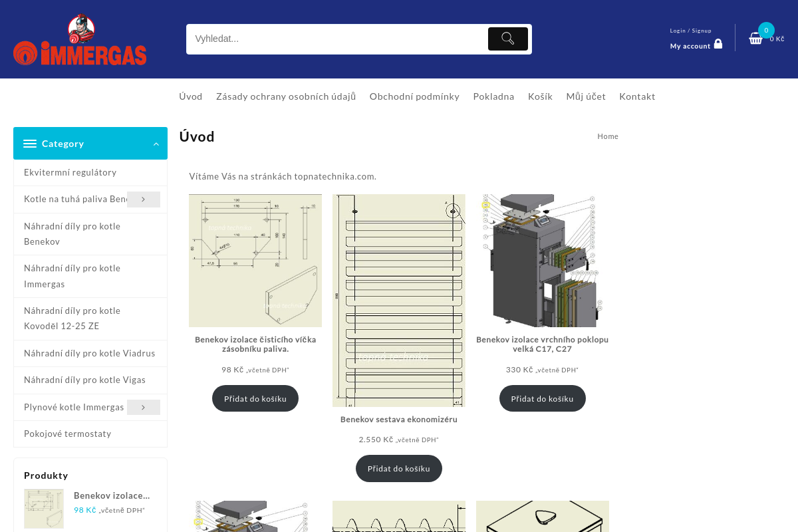Open Benekov izolace čisticího víčka title

point(255,344)
